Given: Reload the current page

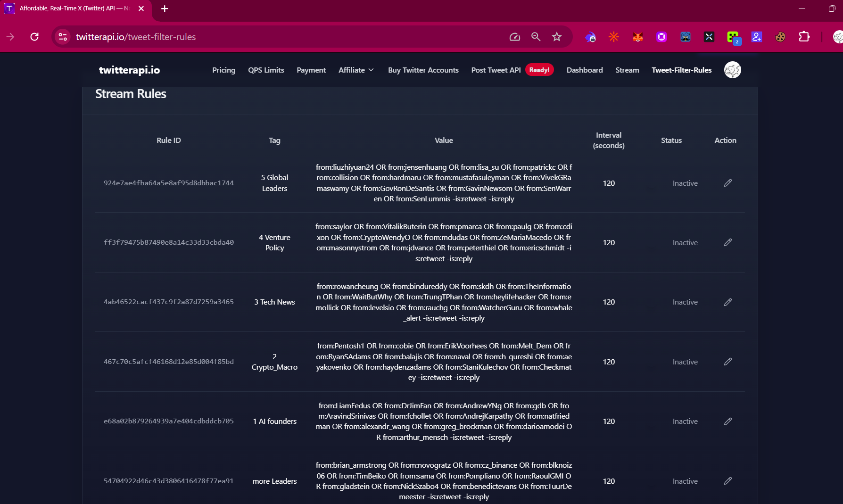Looking at the screenshot, I should (34, 37).
